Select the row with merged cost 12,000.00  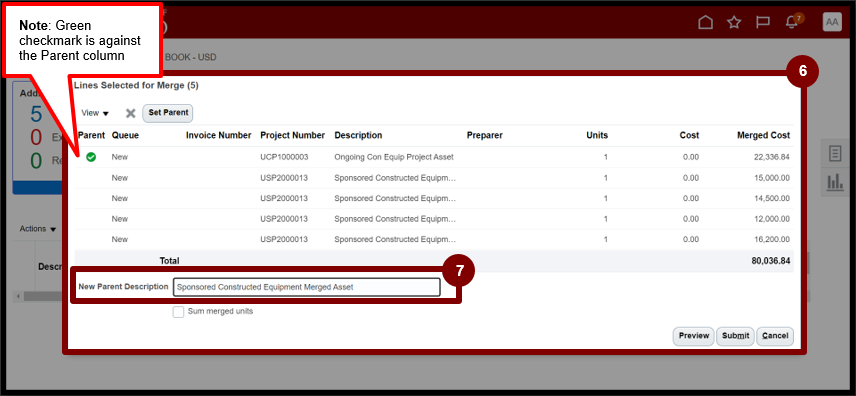click(434, 219)
